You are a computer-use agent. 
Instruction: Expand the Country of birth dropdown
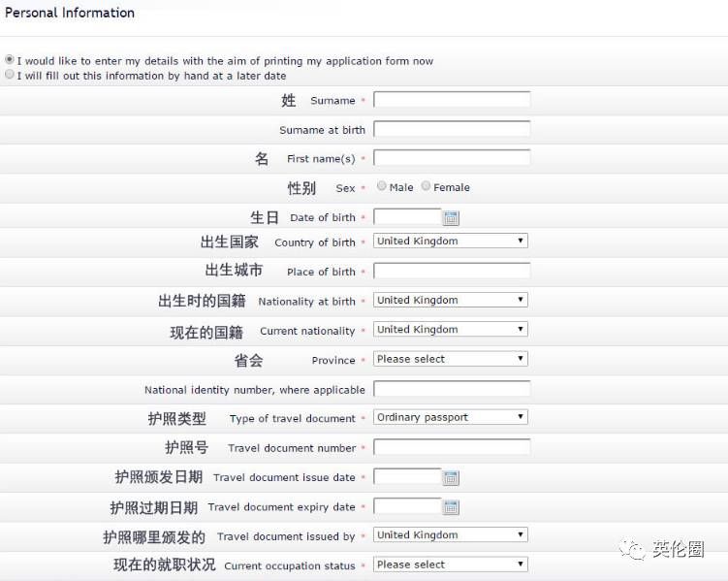(x=451, y=241)
